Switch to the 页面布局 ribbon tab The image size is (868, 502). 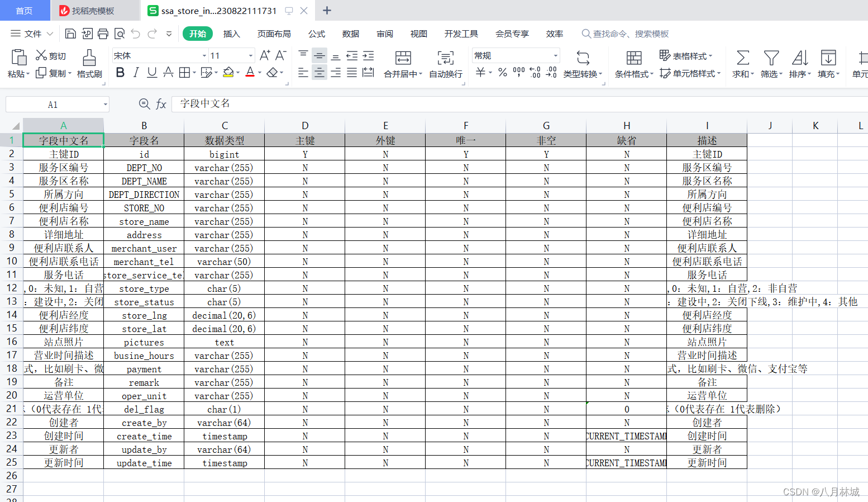(x=274, y=34)
